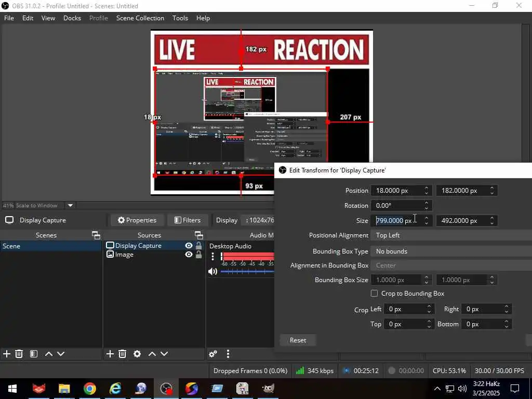This screenshot has width=532, height=399.
Task: Open Filters for Display Capture
Action: click(188, 220)
